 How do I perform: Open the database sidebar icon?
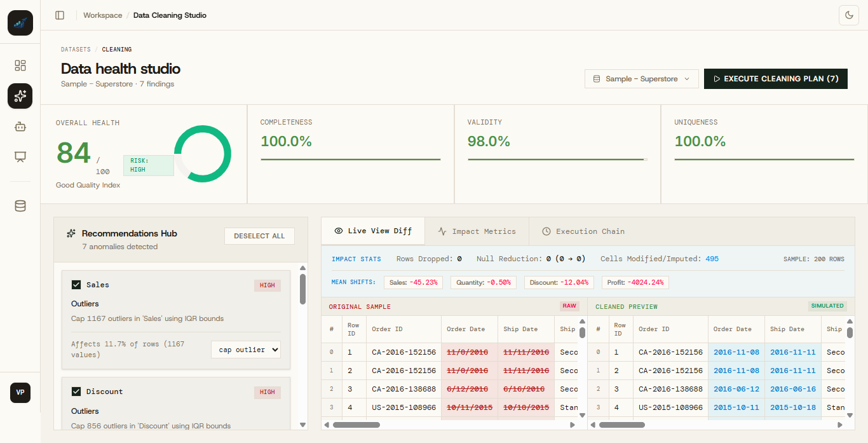coord(20,206)
